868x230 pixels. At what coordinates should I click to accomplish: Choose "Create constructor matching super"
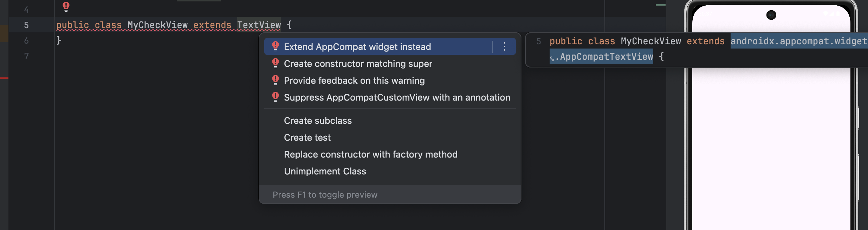pos(358,64)
